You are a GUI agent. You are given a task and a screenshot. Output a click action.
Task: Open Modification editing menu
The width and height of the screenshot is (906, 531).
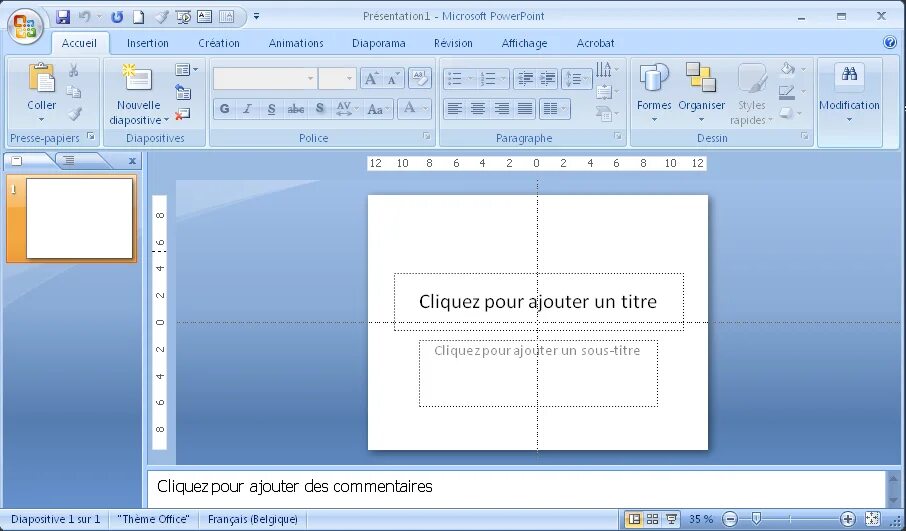[849, 92]
